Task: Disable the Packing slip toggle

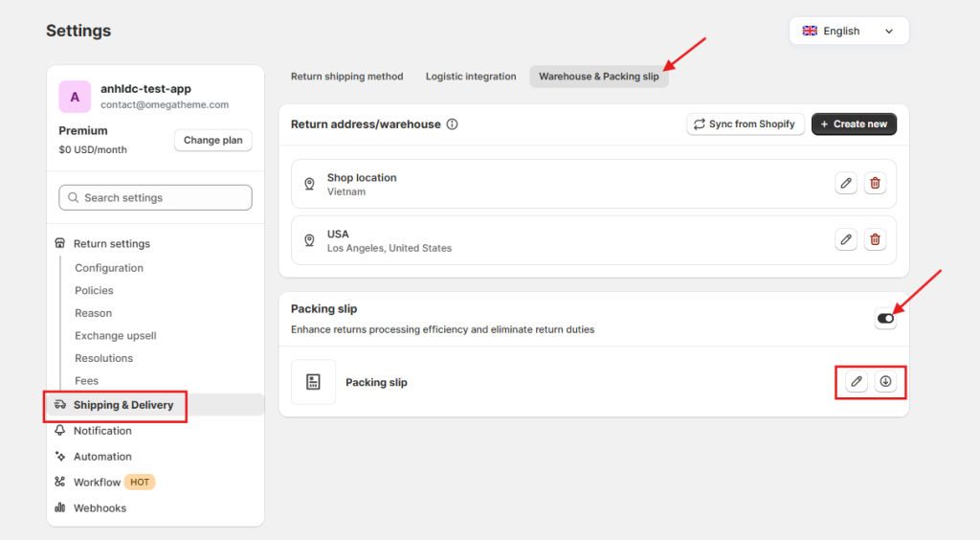Action: pos(885,319)
